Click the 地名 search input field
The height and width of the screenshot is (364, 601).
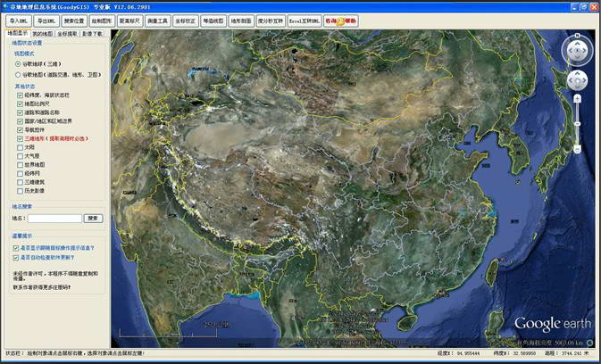point(54,218)
